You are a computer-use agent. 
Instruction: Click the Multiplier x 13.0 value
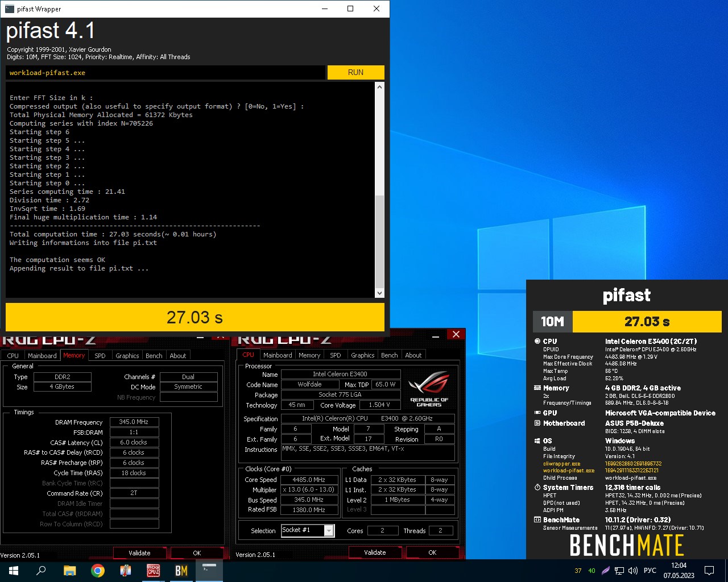click(309, 490)
